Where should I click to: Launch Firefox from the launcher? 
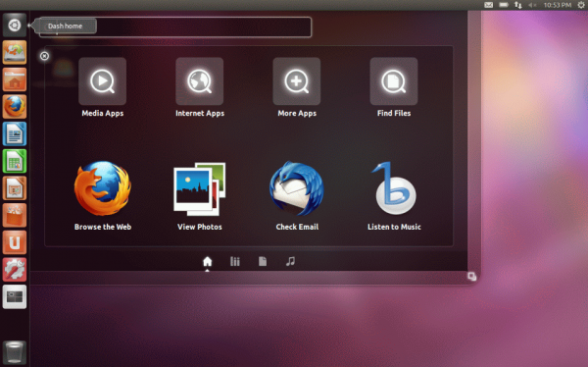tap(15, 106)
